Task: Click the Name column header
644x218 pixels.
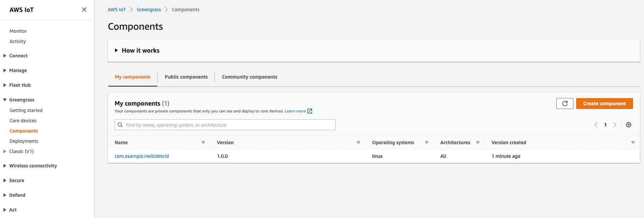Action: point(121,142)
